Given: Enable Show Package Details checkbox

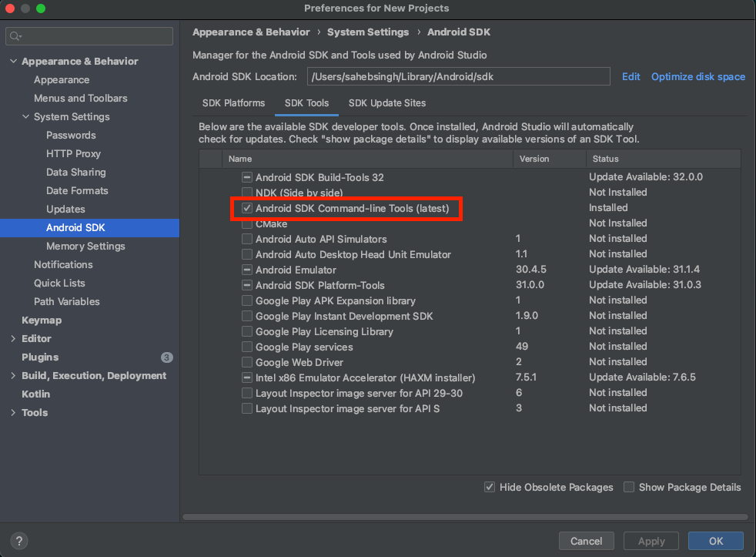Looking at the screenshot, I should pos(629,487).
